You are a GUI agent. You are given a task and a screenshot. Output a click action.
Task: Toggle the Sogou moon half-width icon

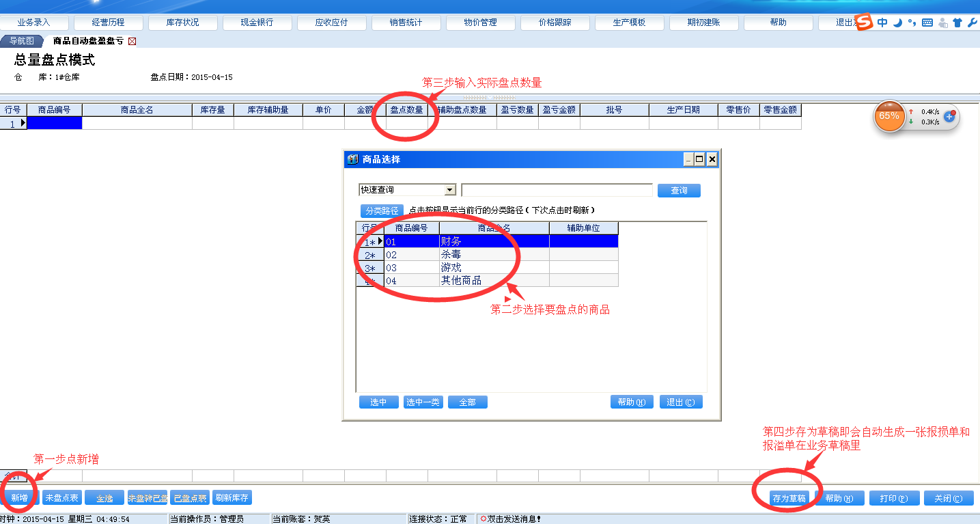(x=898, y=23)
